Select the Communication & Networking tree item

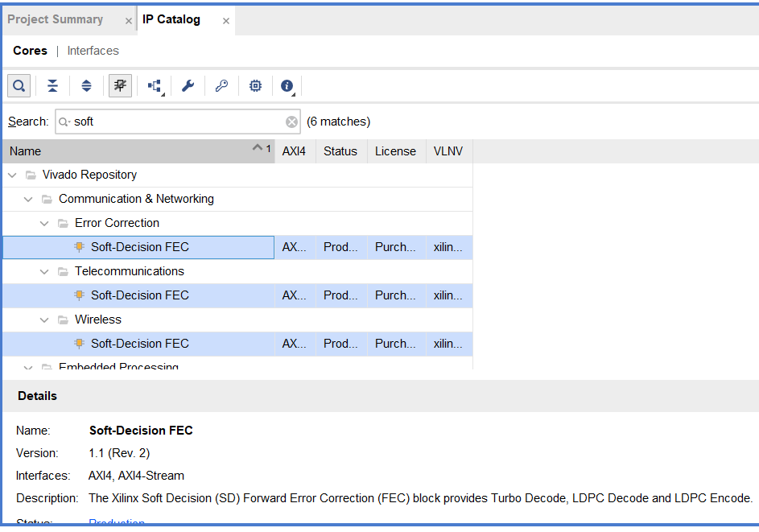click(x=136, y=199)
